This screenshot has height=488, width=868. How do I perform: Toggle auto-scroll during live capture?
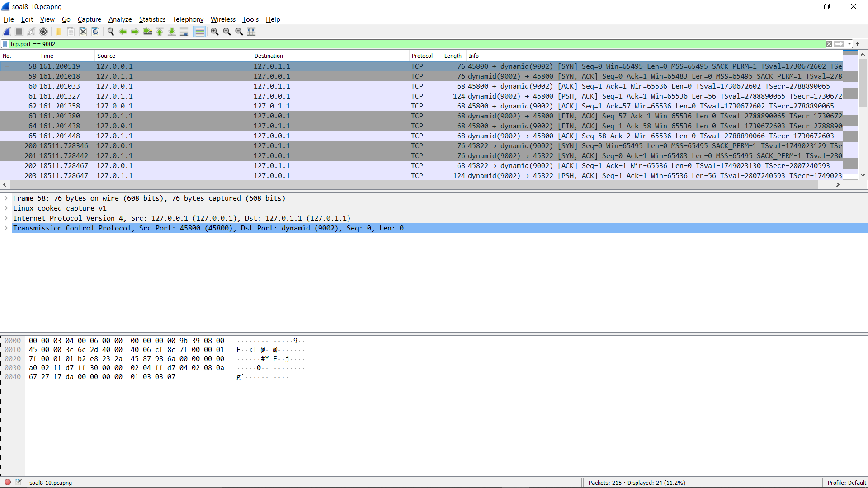[184, 32]
